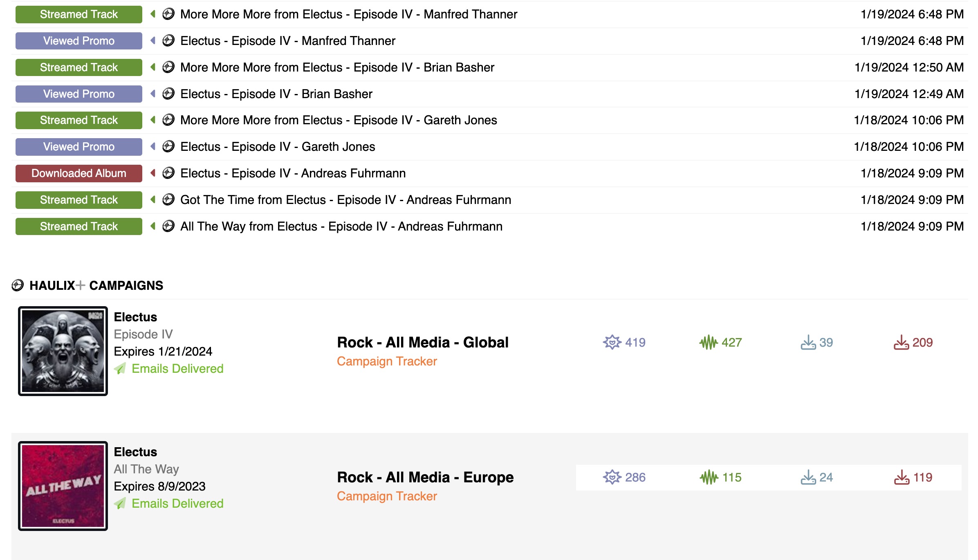Open Campaign Tracker for Rock Europe campaign
Viewport: 978px width, 560px height.
tap(386, 496)
